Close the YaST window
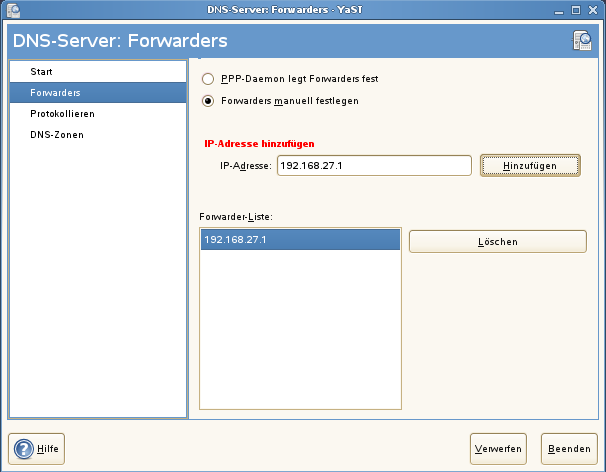606x472 pixels. [593, 10]
